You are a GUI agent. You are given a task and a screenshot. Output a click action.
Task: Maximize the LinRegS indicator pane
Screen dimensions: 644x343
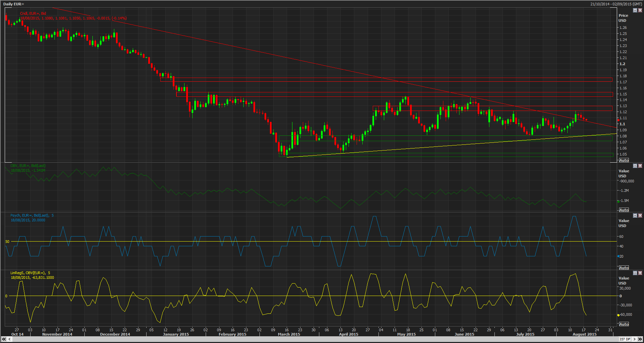pyautogui.click(x=635, y=273)
